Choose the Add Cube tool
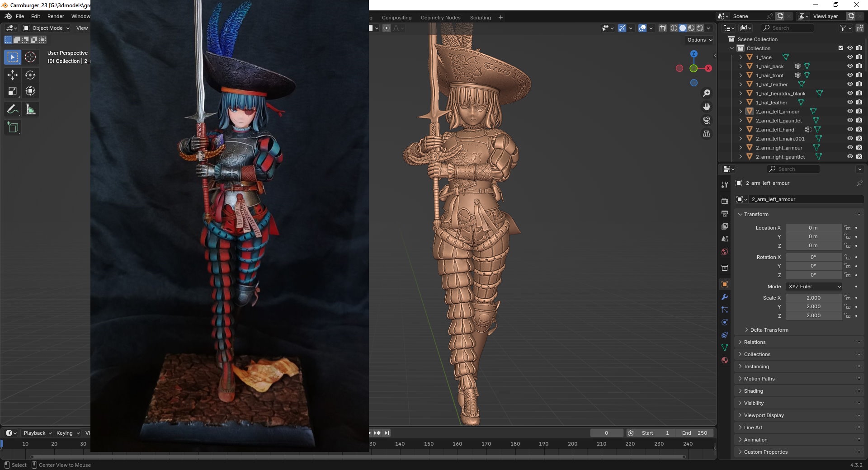 tap(13, 127)
